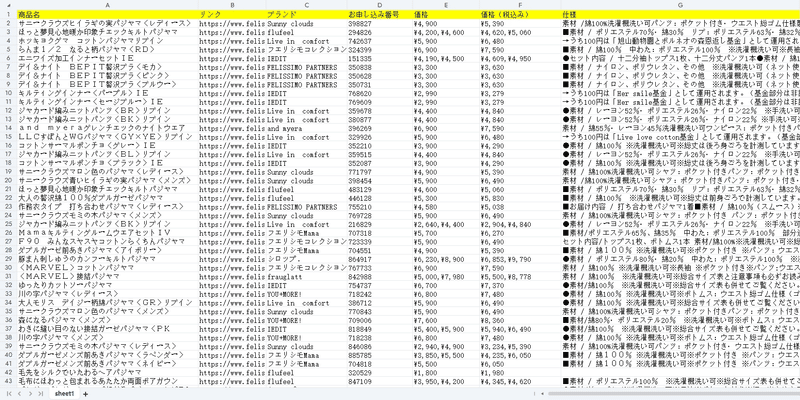Select order number cell 398827

click(x=380, y=23)
